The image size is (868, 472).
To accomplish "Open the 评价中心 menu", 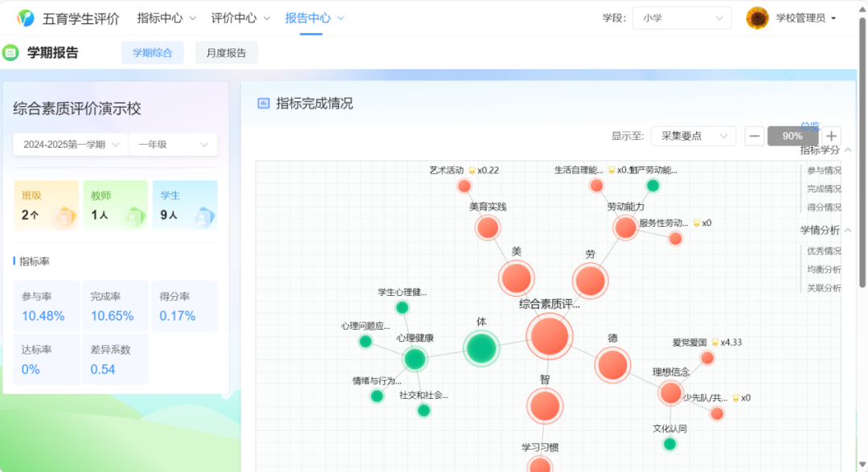I will click(x=235, y=18).
